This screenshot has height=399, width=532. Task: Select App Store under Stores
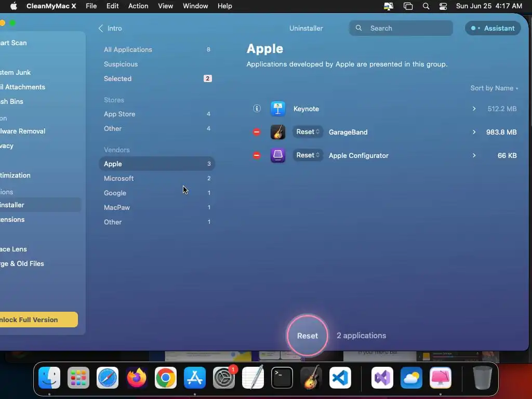click(x=157, y=114)
